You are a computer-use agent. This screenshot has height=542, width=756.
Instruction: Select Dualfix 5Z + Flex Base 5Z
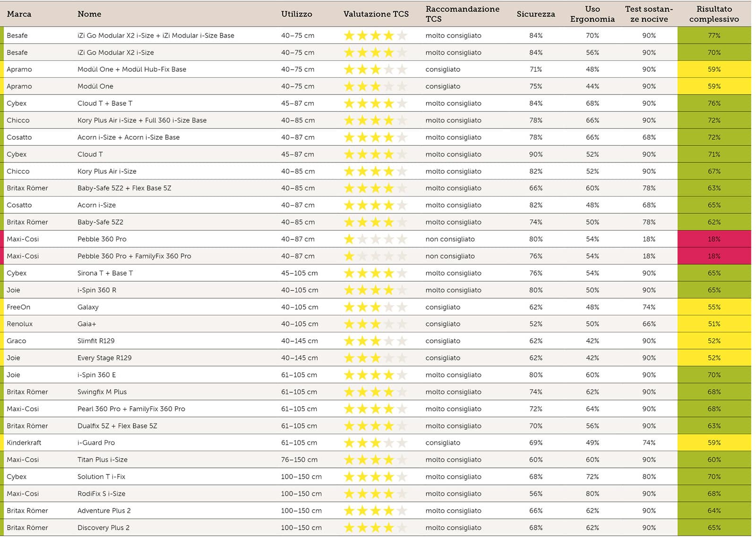[x=117, y=426]
